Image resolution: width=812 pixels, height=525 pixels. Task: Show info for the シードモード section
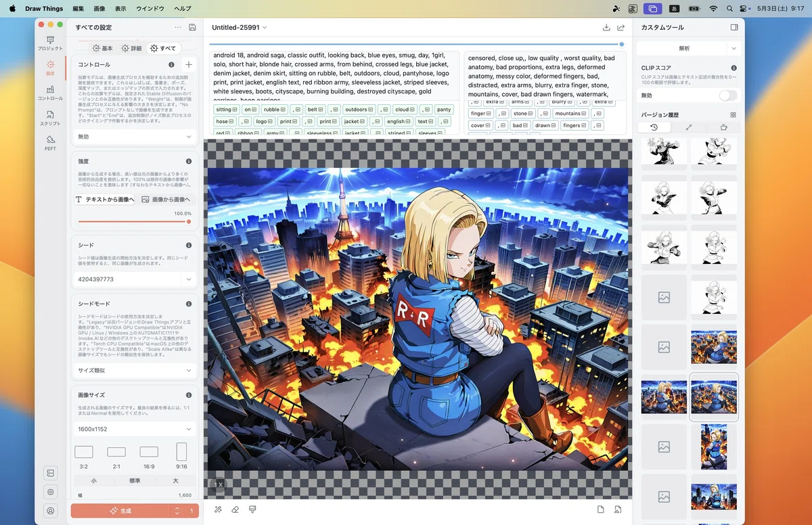click(x=189, y=304)
